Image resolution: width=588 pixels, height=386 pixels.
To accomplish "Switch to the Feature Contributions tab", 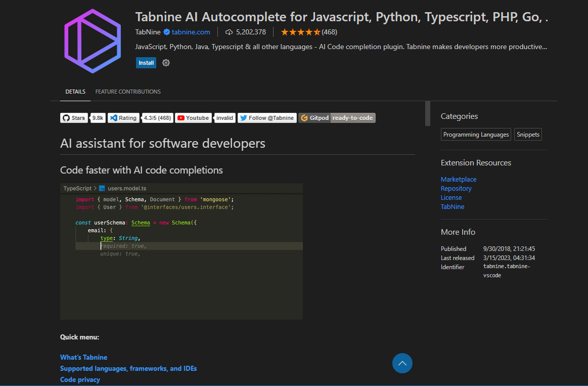I will point(128,92).
